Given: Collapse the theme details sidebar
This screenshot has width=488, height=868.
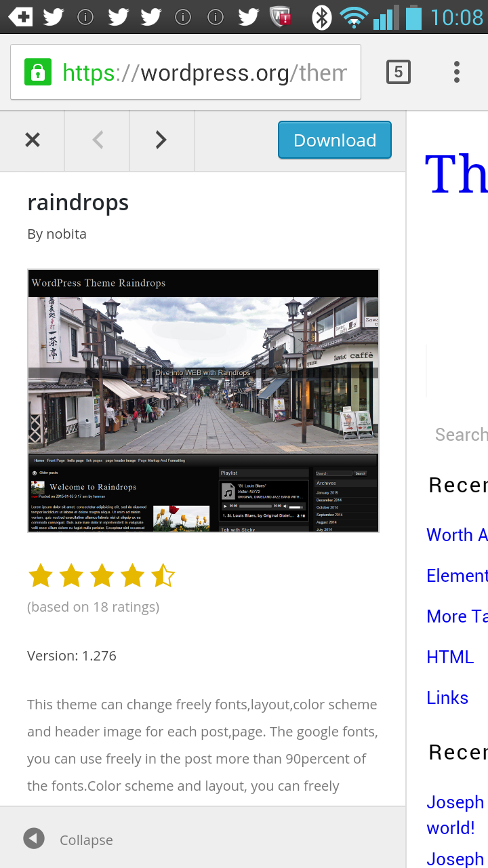Looking at the screenshot, I should (68, 840).
